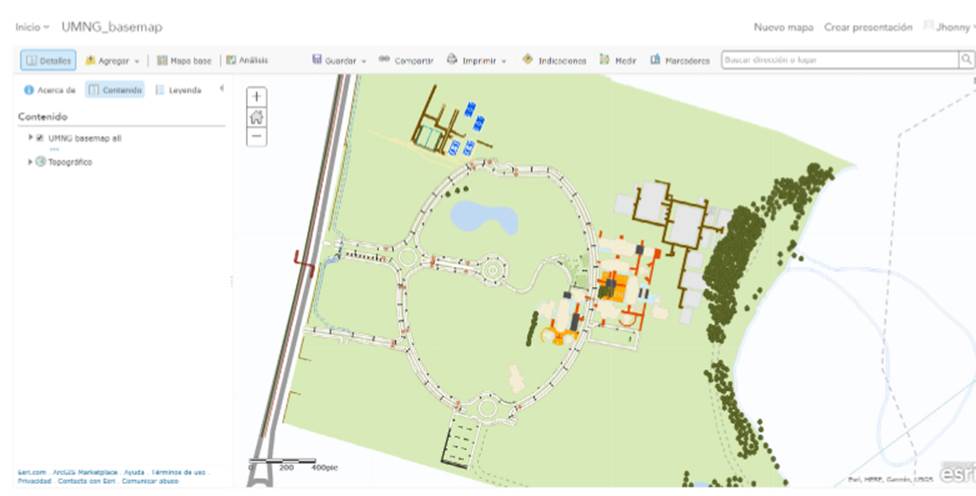Expand the Topográfico layer tree

(x=31, y=161)
